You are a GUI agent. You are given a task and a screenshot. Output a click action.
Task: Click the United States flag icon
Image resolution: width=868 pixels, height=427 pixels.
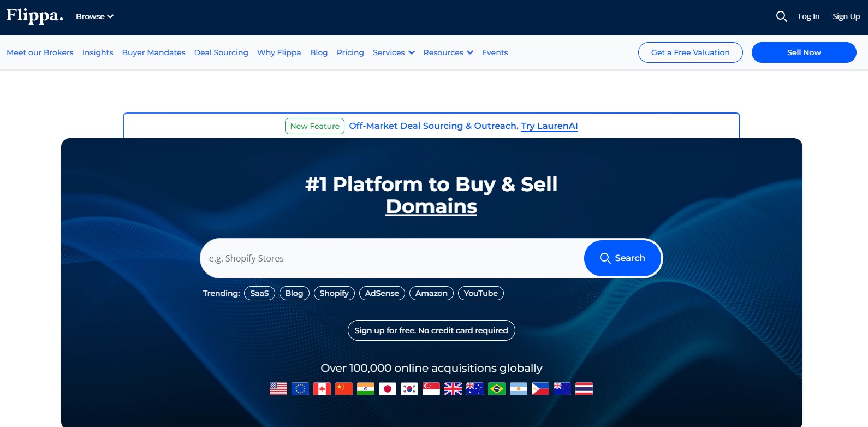click(x=278, y=389)
